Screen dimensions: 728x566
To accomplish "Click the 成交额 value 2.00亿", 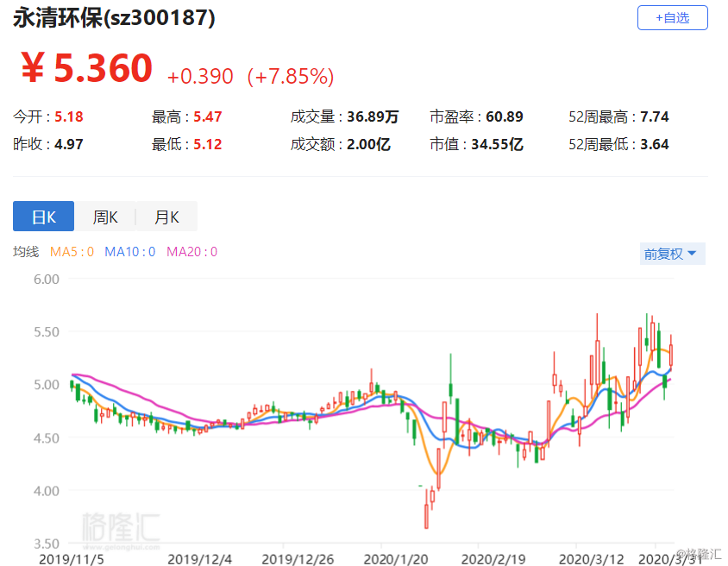I will point(368,144).
